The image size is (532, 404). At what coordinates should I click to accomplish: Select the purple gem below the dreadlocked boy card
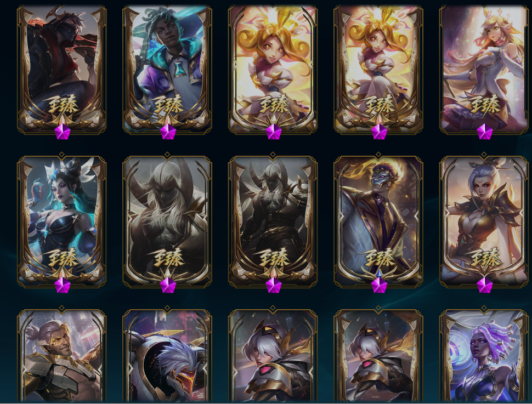click(168, 132)
